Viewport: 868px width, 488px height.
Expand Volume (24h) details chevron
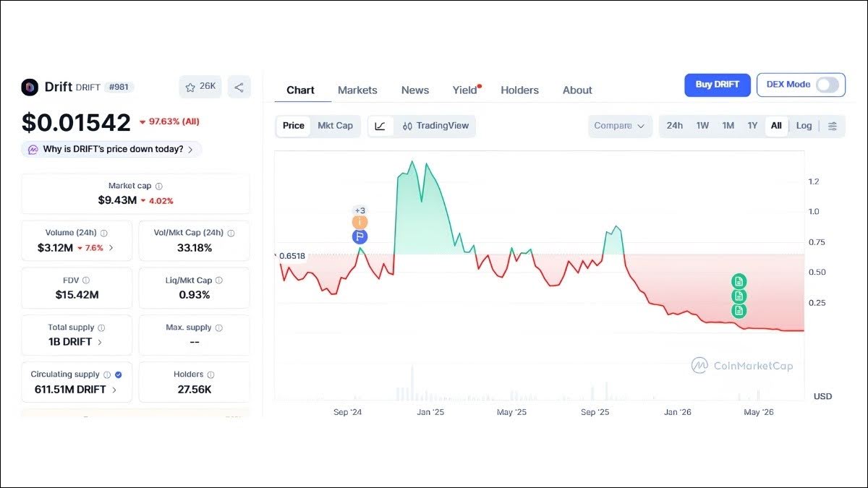coord(111,248)
